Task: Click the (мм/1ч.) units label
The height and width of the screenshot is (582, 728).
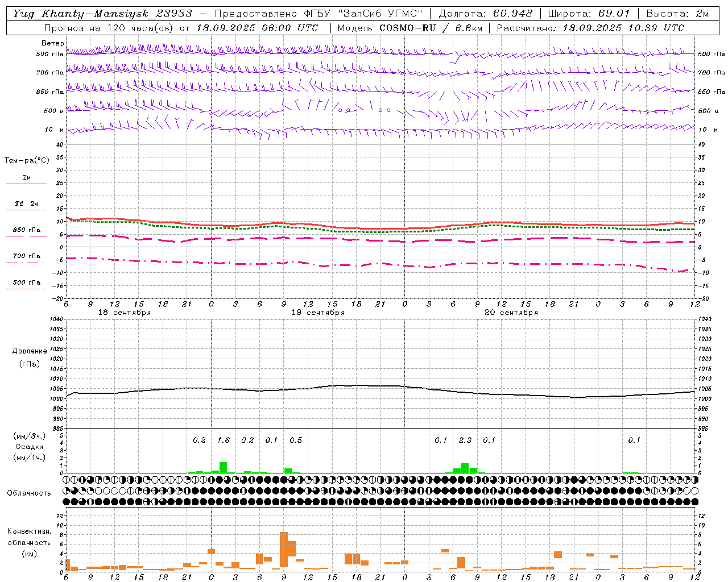Action: [29, 458]
